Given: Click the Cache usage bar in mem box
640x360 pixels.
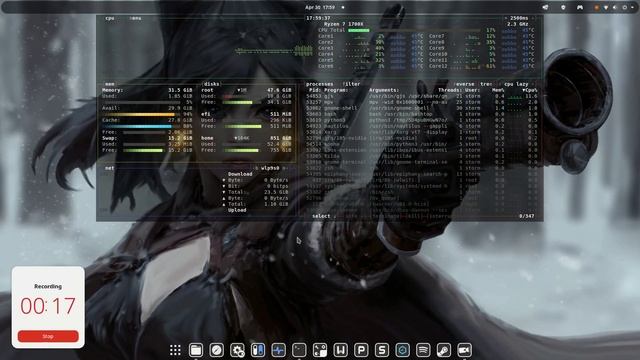Looking at the screenshot, I should click(x=142, y=126).
